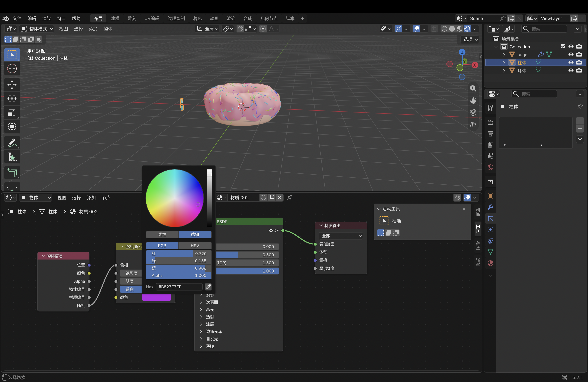The image size is (588, 382).
Task: Disable 环体 in renders camera icon
Action: (x=579, y=71)
